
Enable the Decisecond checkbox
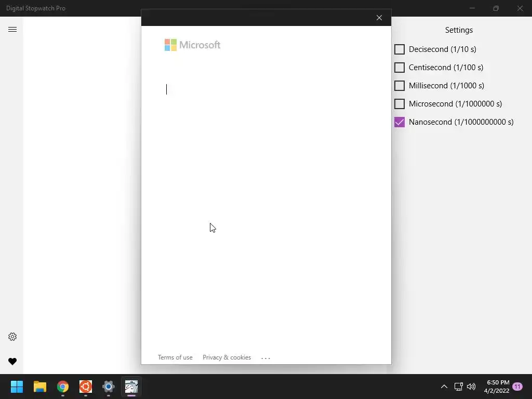[x=400, y=49]
